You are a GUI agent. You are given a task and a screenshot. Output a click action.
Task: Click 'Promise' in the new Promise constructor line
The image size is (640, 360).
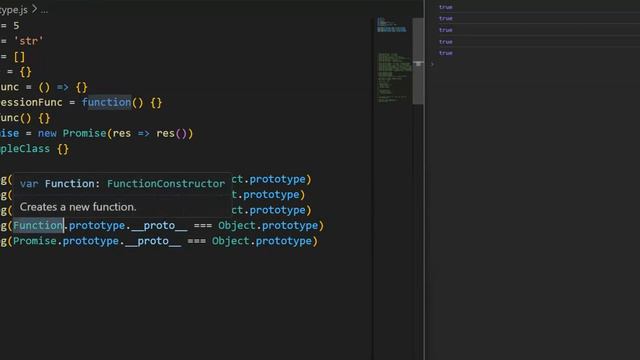(84, 133)
